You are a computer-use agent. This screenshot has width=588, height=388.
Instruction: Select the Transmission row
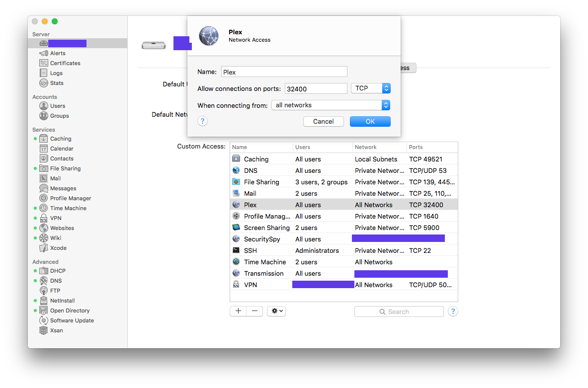pyautogui.click(x=344, y=273)
